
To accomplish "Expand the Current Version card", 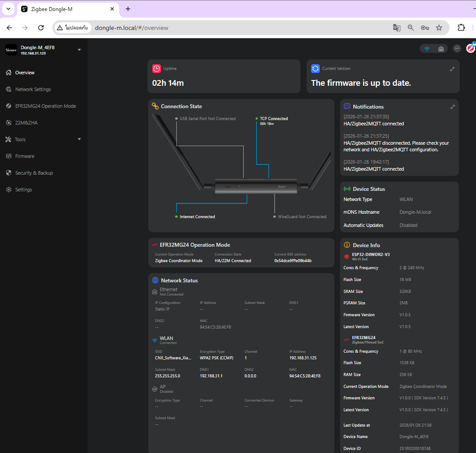I will (x=452, y=69).
